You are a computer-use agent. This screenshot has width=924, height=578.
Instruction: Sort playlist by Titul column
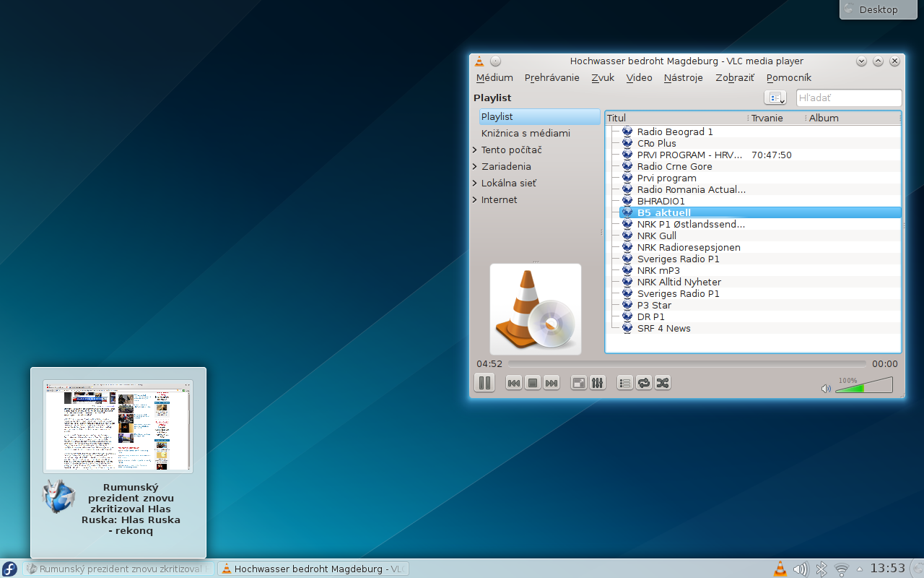click(x=676, y=118)
